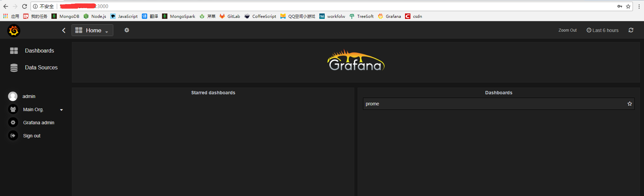Screen dimensions: 644x196
Task: Click the address bar URL field
Action: pyautogui.click(x=332, y=6)
